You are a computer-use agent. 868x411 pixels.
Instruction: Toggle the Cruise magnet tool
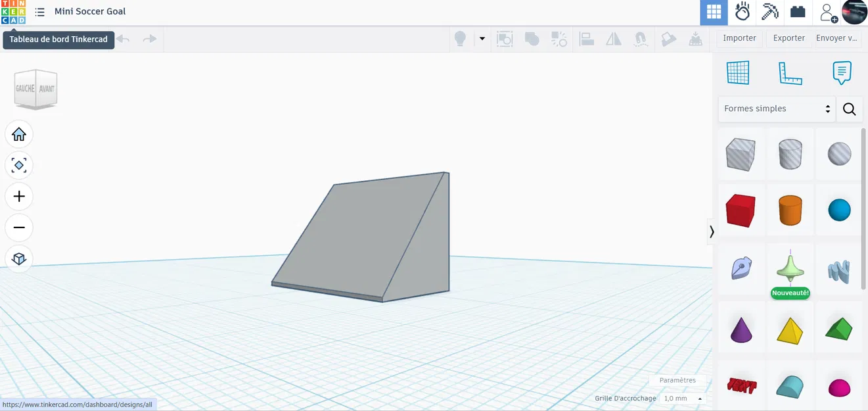[x=641, y=39]
